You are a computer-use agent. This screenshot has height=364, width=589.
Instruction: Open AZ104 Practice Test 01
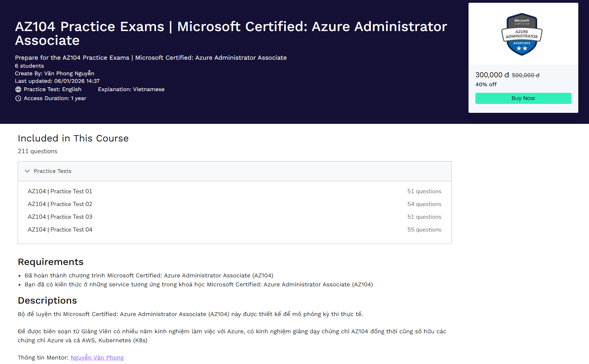coord(60,191)
